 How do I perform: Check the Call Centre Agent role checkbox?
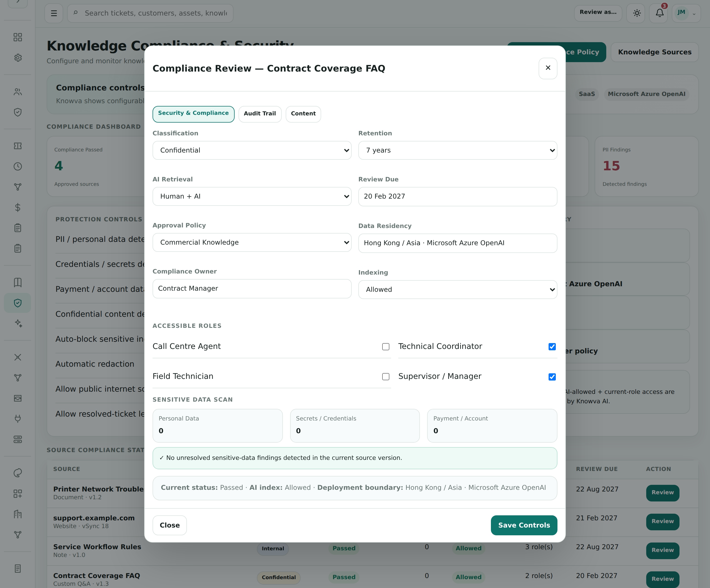(386, 347)
